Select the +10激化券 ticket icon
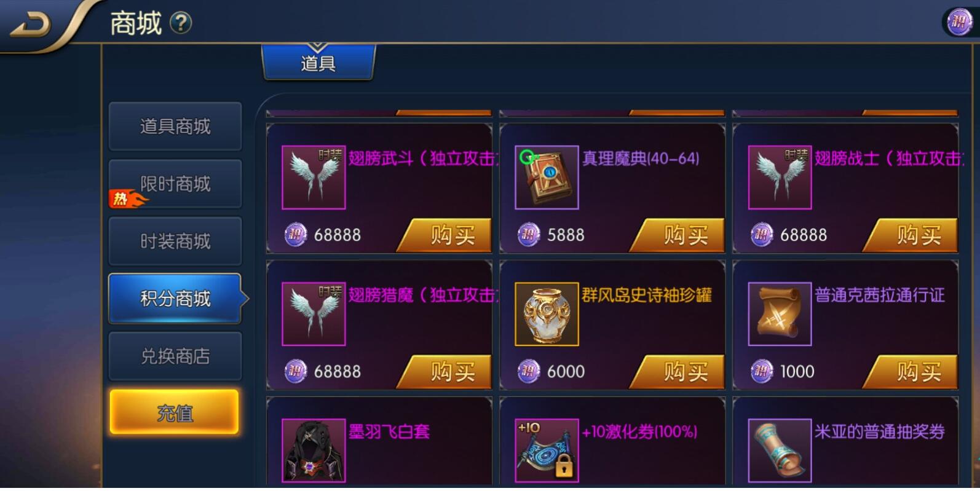Image resolution: width=980 pixels, height=491 pixels. pos(547,450)
